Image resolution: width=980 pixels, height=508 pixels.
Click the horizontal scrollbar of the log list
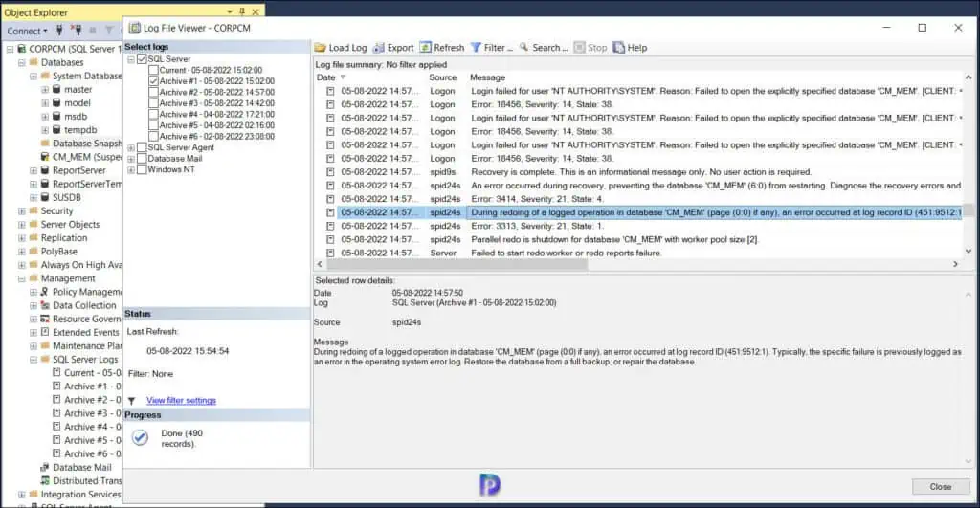coord(457,264)
